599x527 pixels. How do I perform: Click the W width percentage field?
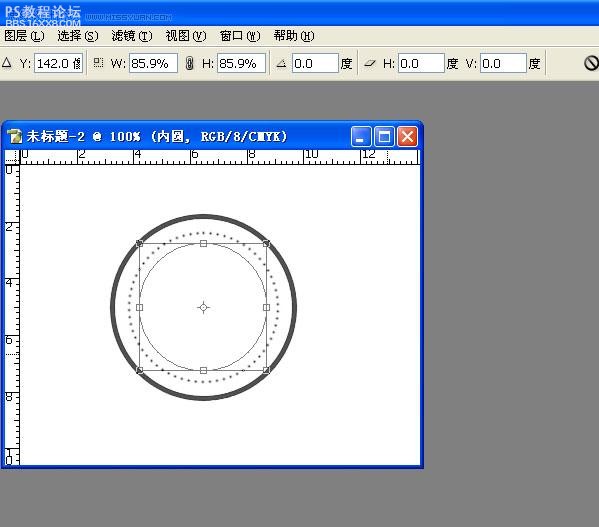click(154, 63)
